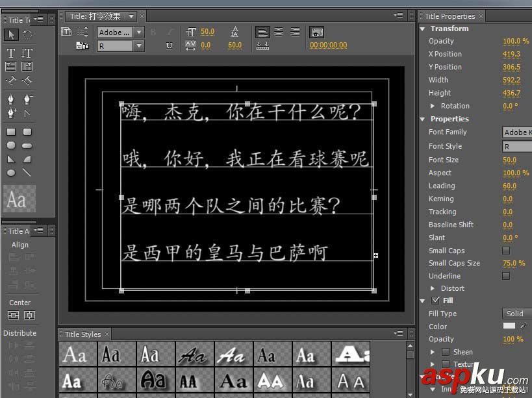Check the Underline checkbox
Image resolution: width=532 pixels, height=398 pixels.
[x=506, y=276]
